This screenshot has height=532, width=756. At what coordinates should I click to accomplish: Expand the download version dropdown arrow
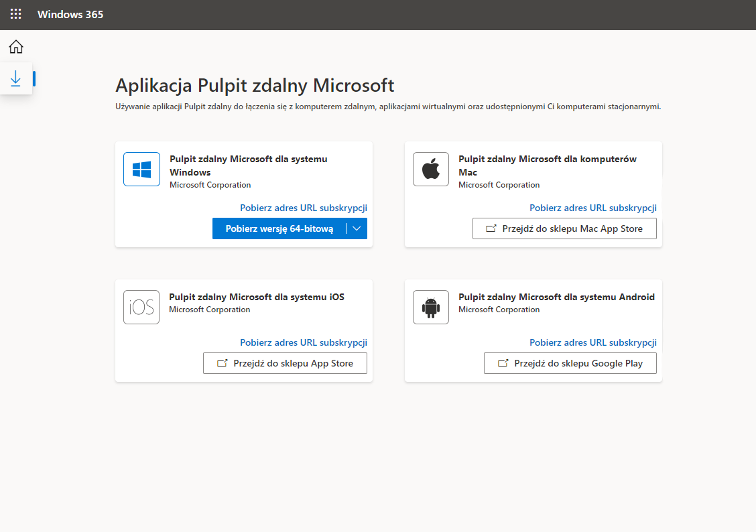point(357,228)
